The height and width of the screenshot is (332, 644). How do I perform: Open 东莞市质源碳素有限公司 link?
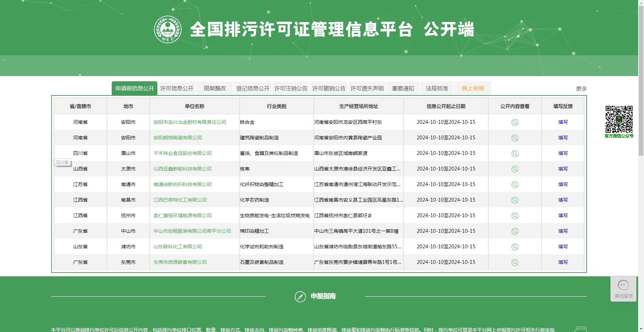point(180,262)
